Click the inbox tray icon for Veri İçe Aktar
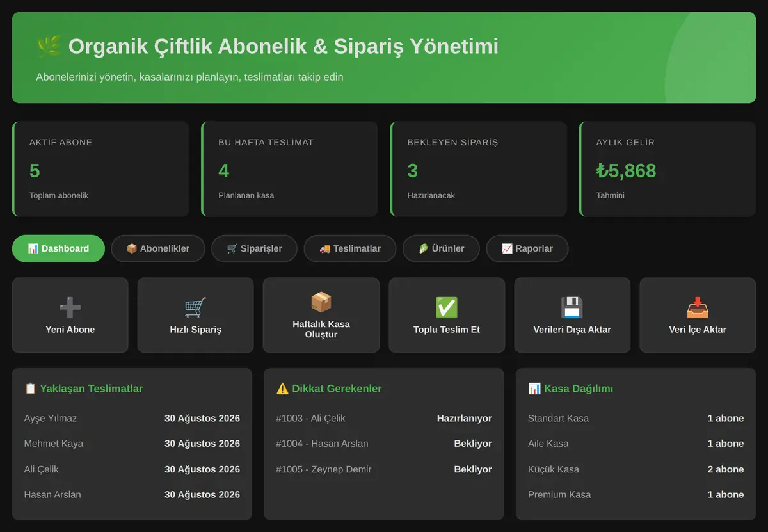The height and width of the screenshot is (532, 768). [x=698, y=307]
